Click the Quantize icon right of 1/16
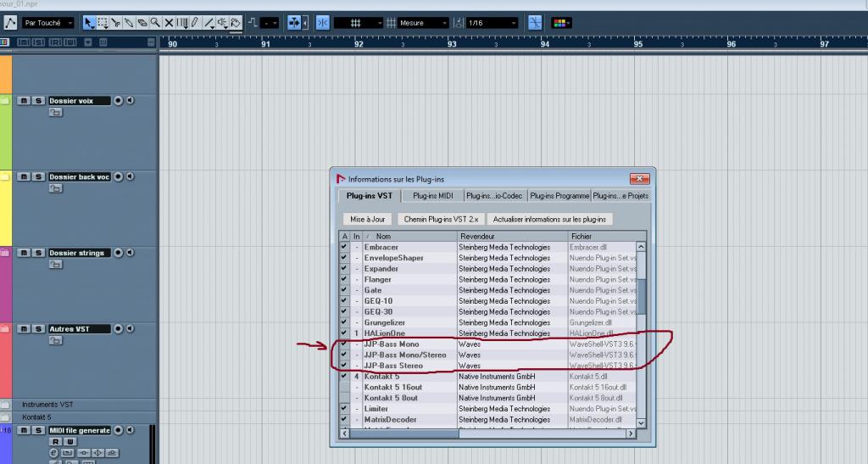The height and width of the screenshot is (464, 868). pyautogui.click(x=535, y=23)
